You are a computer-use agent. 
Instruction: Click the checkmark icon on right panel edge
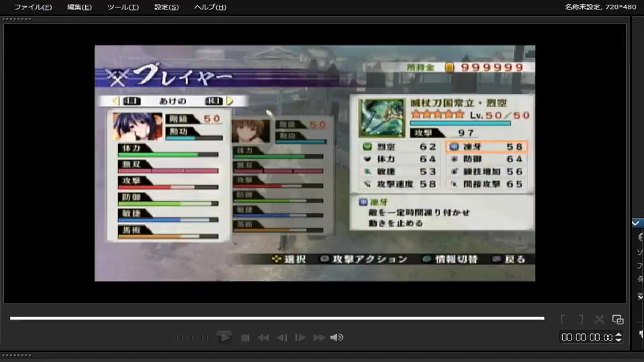[x=636, y=223]
